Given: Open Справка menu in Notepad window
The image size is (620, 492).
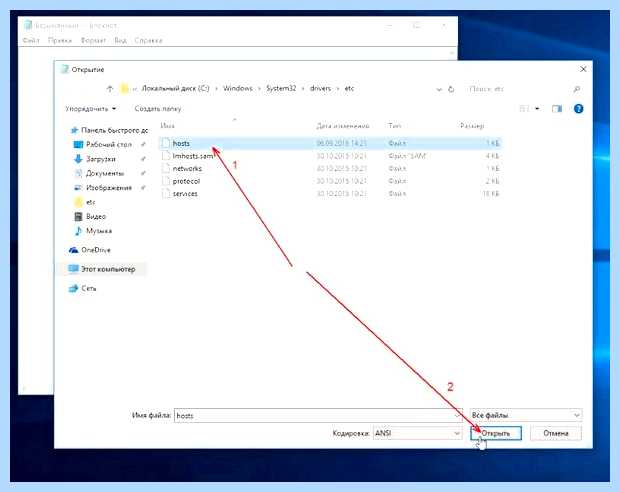Looking at the screenshot, I should tap(148, 40).
